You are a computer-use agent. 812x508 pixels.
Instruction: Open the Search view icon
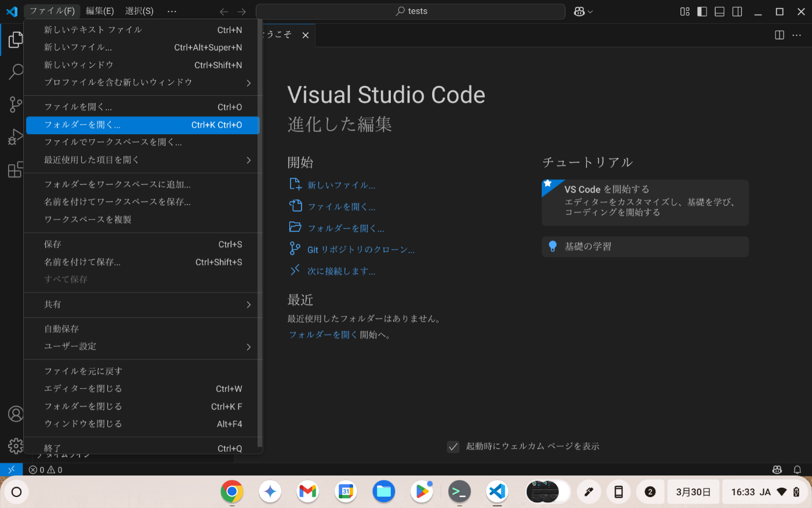coord(16,72)
